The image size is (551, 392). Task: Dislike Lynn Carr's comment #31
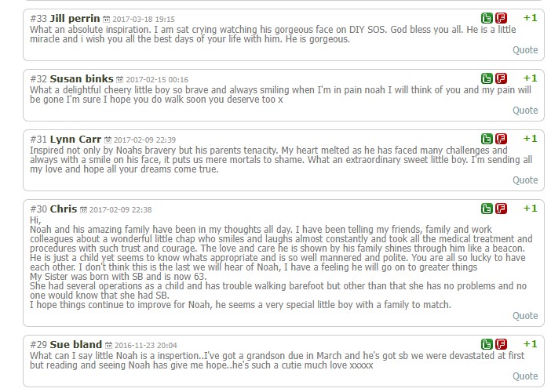[x=501, y=139]
